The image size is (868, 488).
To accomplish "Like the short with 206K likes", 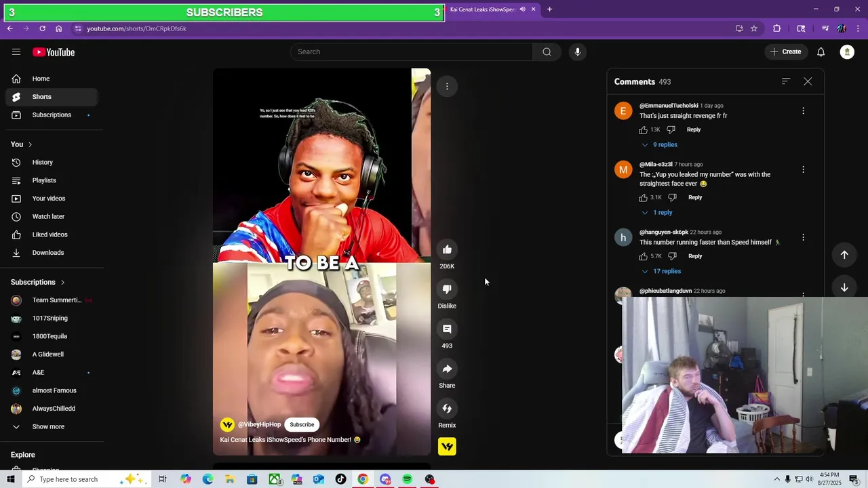I will [447, 249].
